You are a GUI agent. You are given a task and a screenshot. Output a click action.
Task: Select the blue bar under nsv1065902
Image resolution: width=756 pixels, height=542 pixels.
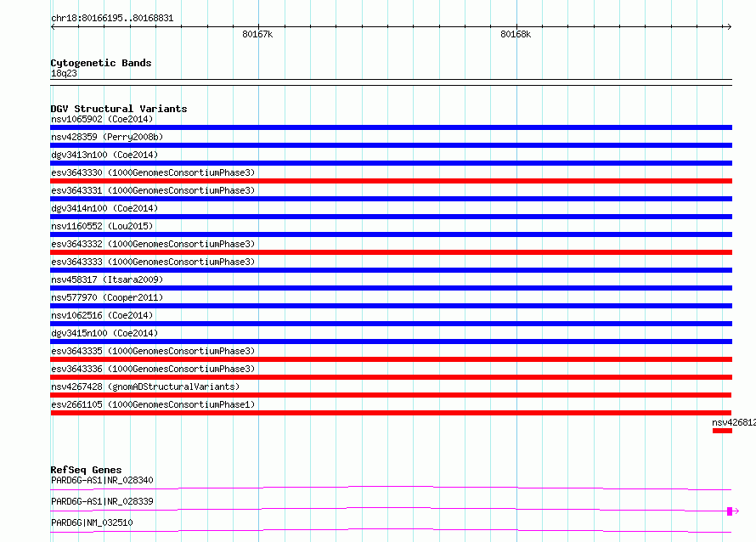tap(391, 127)
